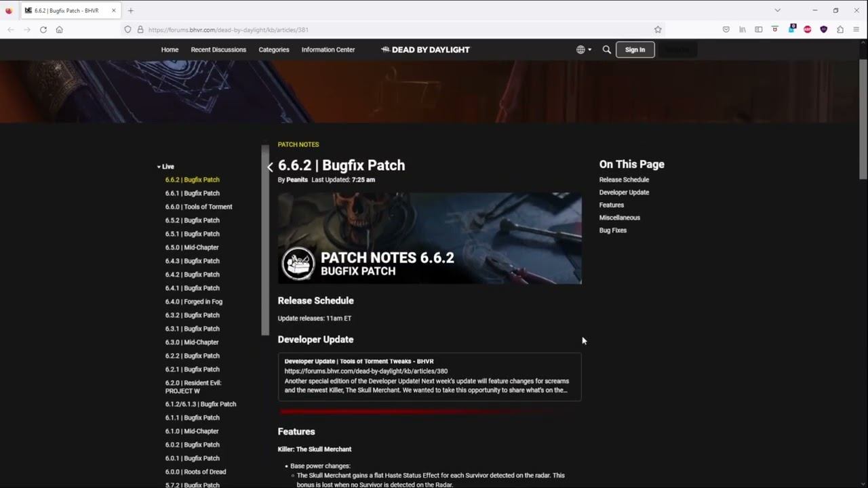Select 6.6.0 | Tools of Torment
868x488 pixels.
click(x=199, y=207)
